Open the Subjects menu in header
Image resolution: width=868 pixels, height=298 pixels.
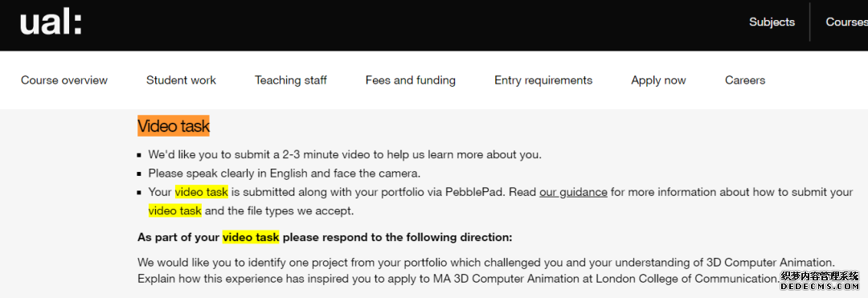point(772,22)
